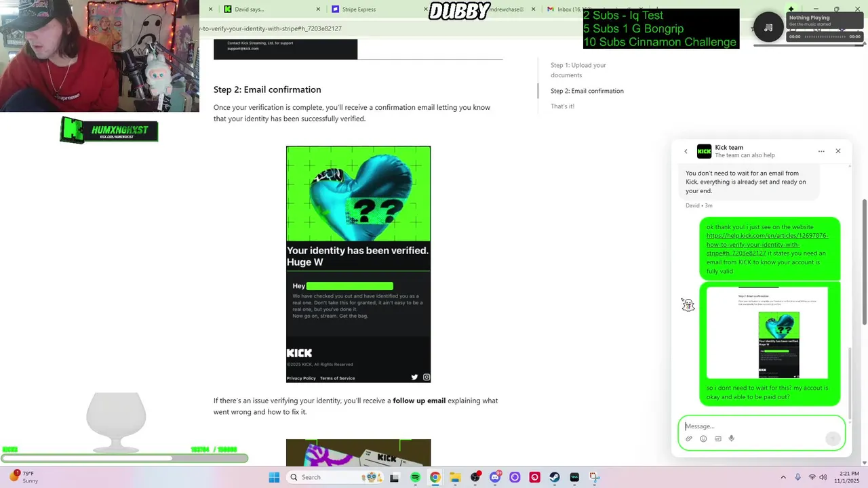Jump to Step 1: Upload your documents
The width and height of the screenshot is (868, 488).
point(578,70)
